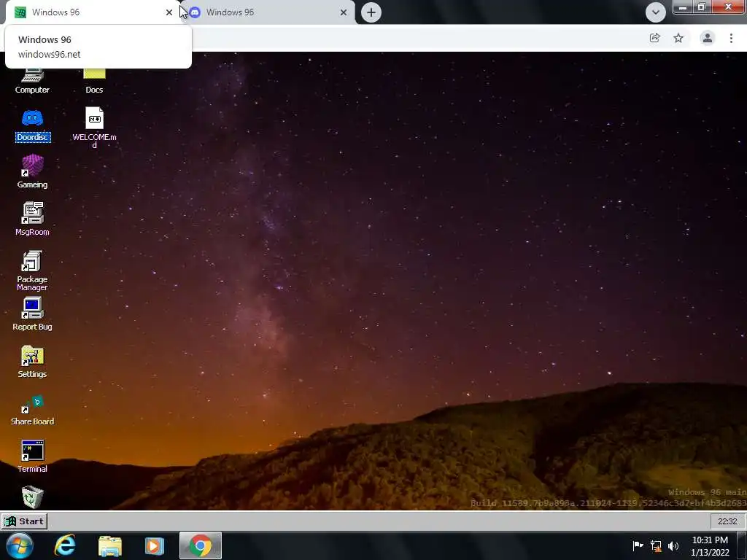The width and height of the screenshot is (747, 560).
Task: Launch the Doordisc desktop shortcut
Action: pos(32,125)
